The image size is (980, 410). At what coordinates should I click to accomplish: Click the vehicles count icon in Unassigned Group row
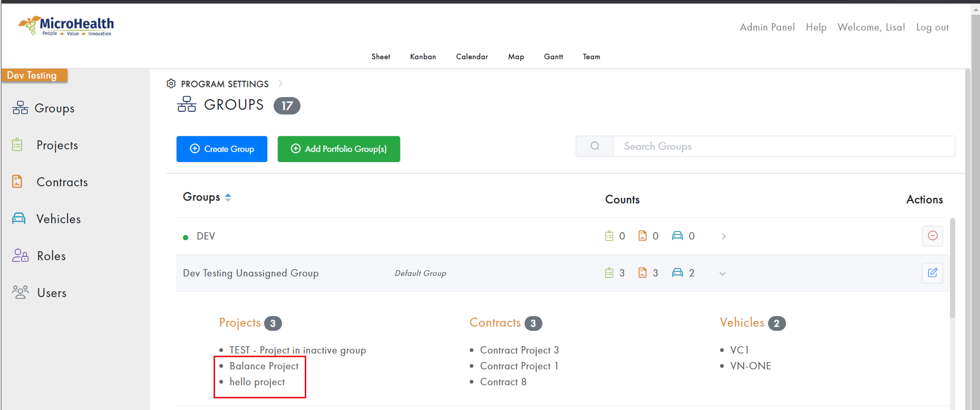click(x=677, y=273)
